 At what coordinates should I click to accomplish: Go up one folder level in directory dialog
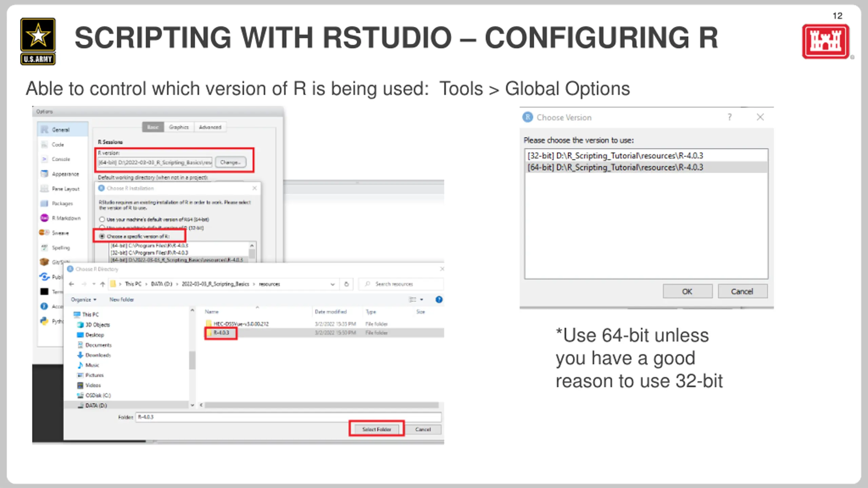click(x=102, y=284)
